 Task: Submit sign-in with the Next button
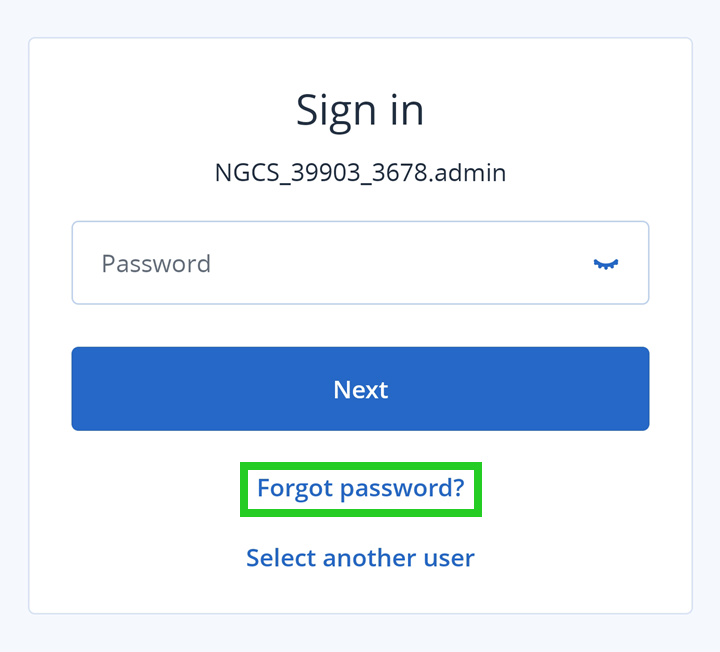click(x=360, y=389)
